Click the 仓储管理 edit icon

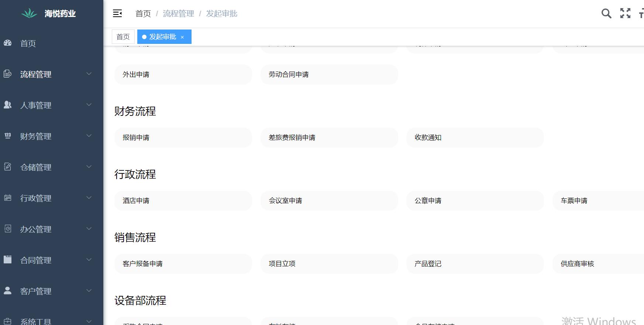pyautogui.click(x=8, y=167)
